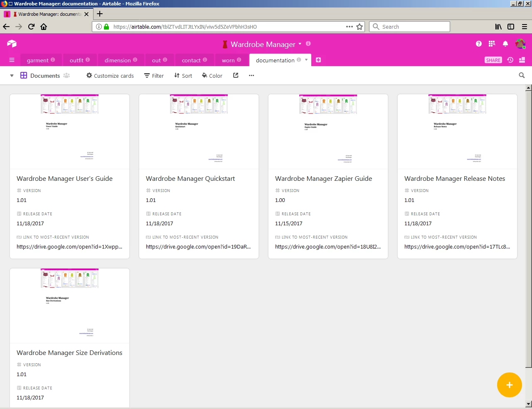Click version 1.00 on Zapier Guide card
The width and height of the screenshot is (532, 409).
280,200
